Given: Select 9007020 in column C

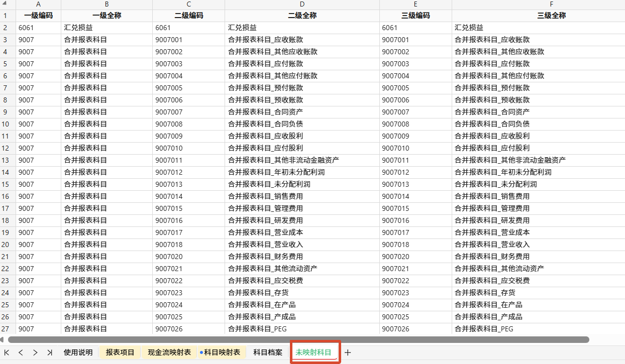Looking at the screenshot, I should tap(188, 257).
